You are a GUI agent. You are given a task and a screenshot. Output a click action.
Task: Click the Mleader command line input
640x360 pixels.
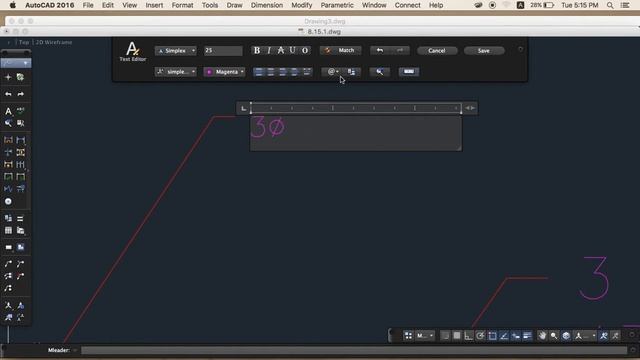click(x=354, y=350)
